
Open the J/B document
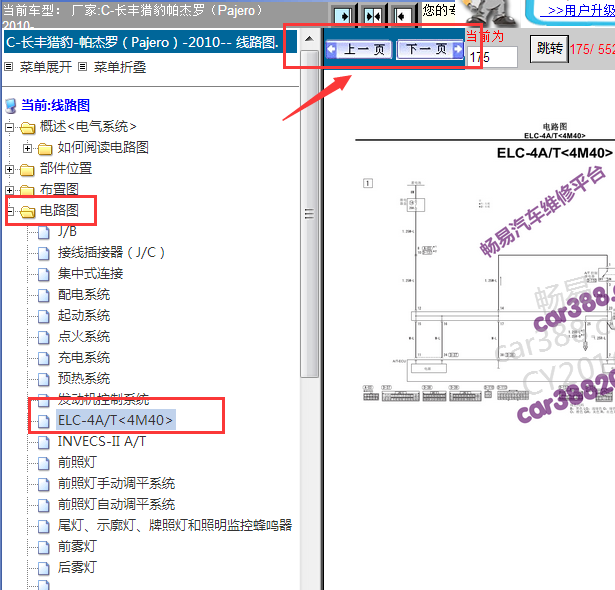coord(67,231)
